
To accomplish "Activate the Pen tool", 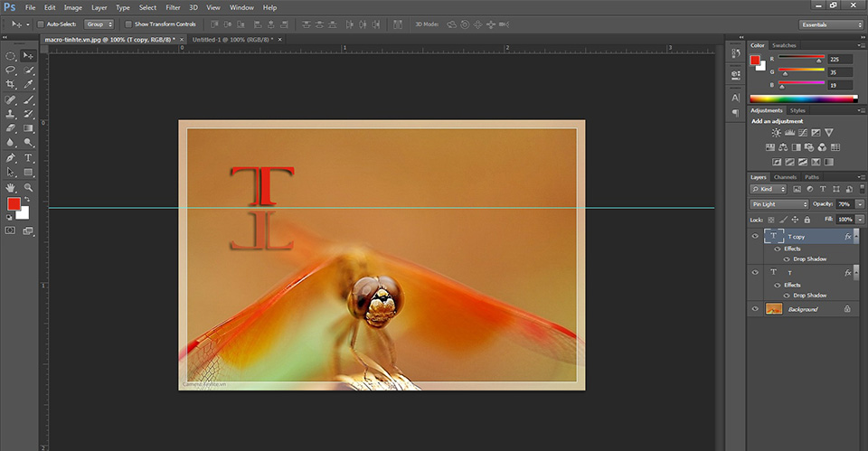I will point(11,157).
